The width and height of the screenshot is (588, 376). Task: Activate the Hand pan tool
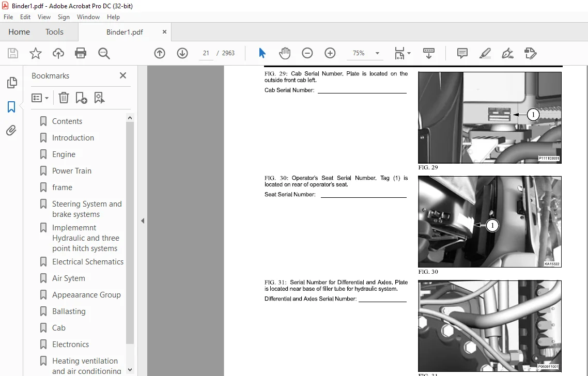click(285, 53)
